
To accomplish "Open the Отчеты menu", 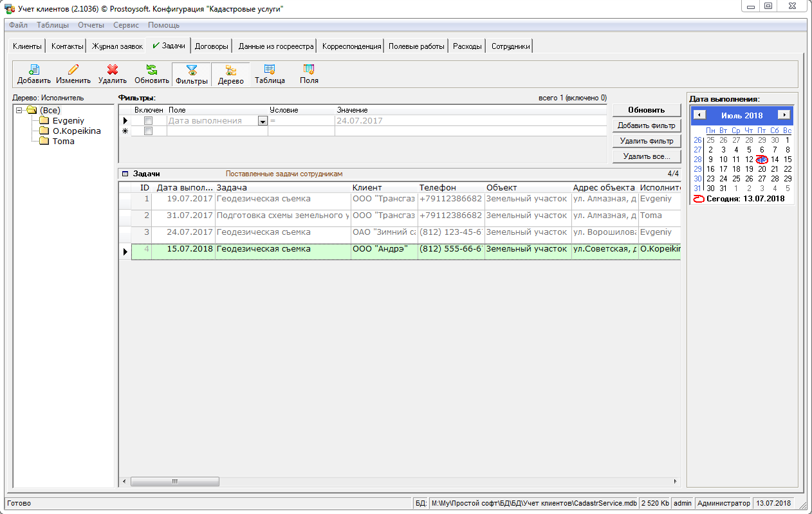I will tap(91, 25).
